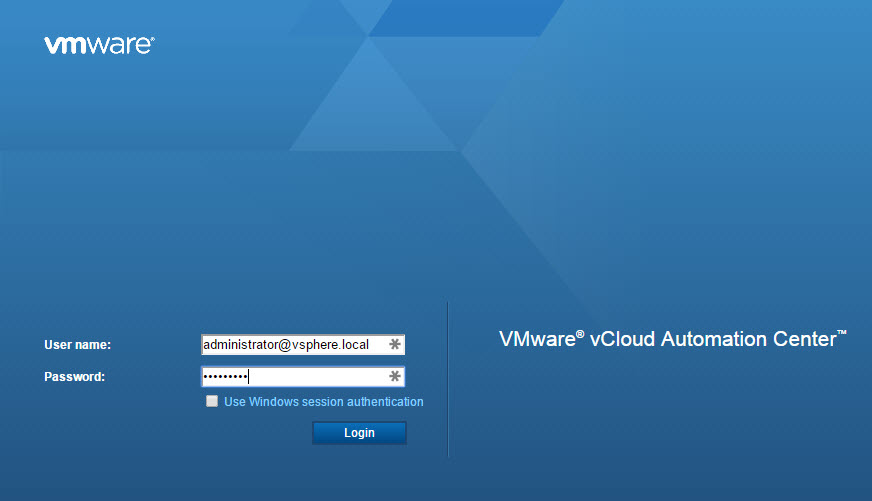Click the masked password dots

pos(225,377)
